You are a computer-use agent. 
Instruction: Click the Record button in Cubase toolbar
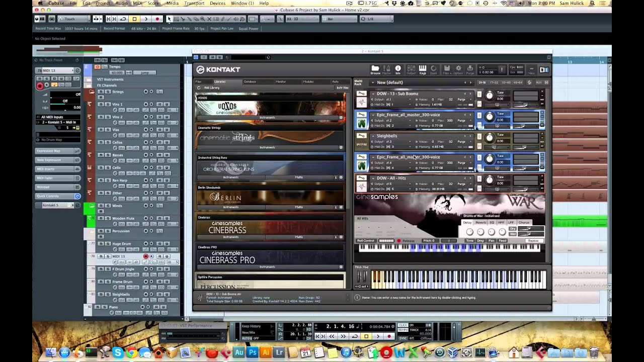point(157,19)
